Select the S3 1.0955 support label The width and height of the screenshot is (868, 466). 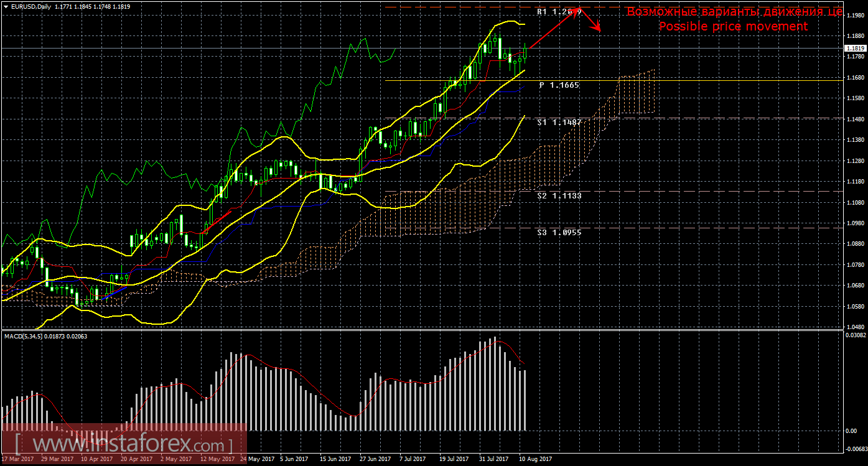(559, 232)
